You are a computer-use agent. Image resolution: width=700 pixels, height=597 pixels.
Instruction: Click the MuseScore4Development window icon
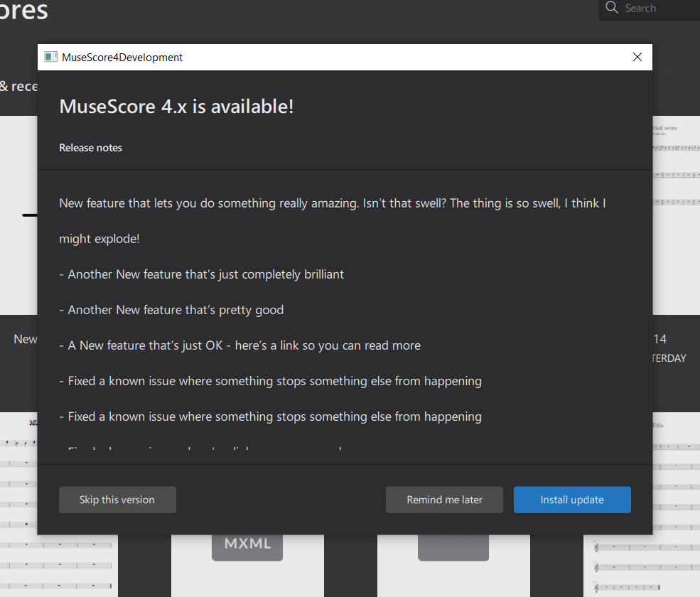(50, 57)
